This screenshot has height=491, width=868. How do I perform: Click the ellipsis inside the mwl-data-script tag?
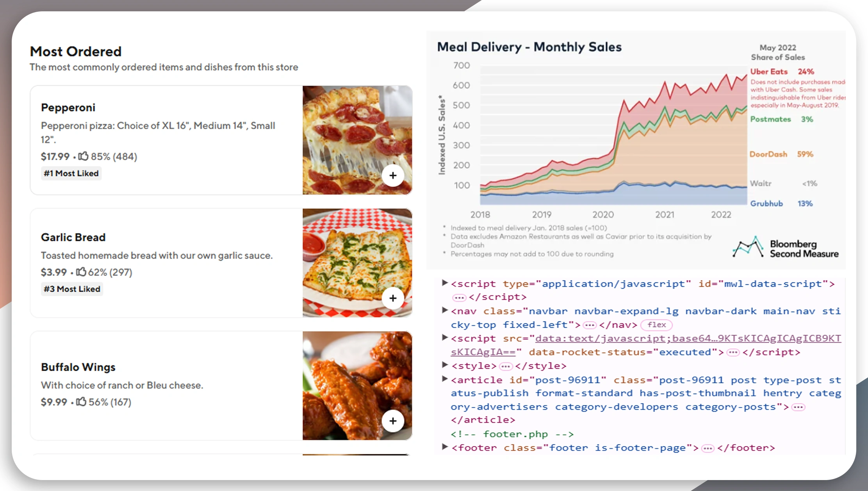click(x=459, y=298)
